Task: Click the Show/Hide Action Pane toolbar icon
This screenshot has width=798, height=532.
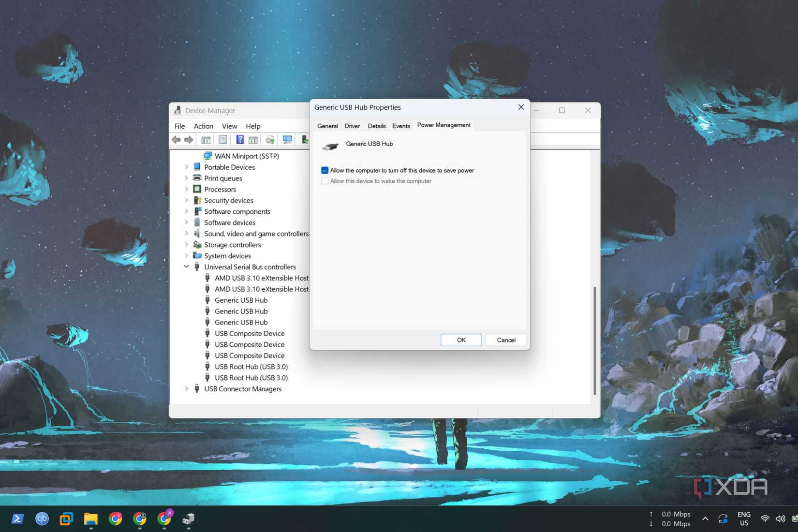Action: point(252,140)
